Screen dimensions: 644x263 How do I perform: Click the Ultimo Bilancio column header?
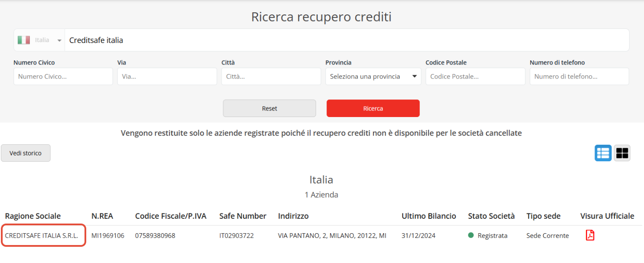(429, 216)
